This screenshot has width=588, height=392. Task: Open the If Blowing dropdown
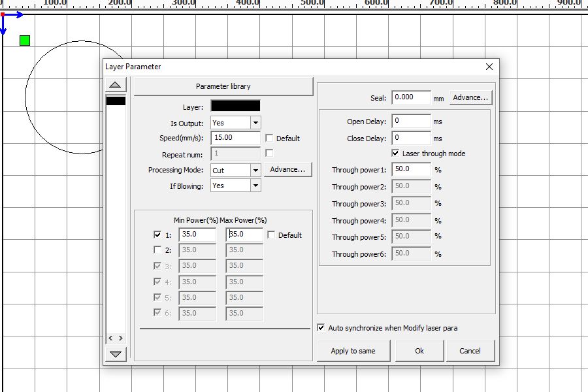coord(255,186)
